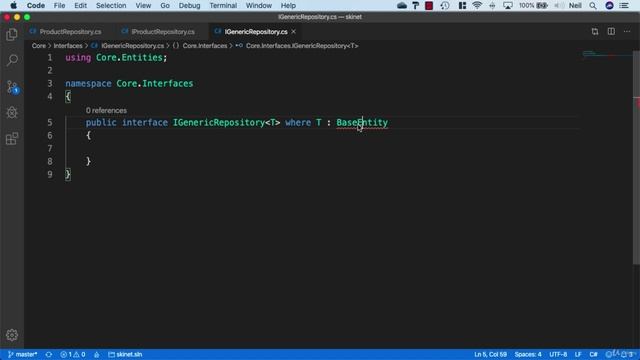The height and width of the screenshot is (360, 640).
Task: Click the master branch in status bar
Action: (x=22, y=354)
